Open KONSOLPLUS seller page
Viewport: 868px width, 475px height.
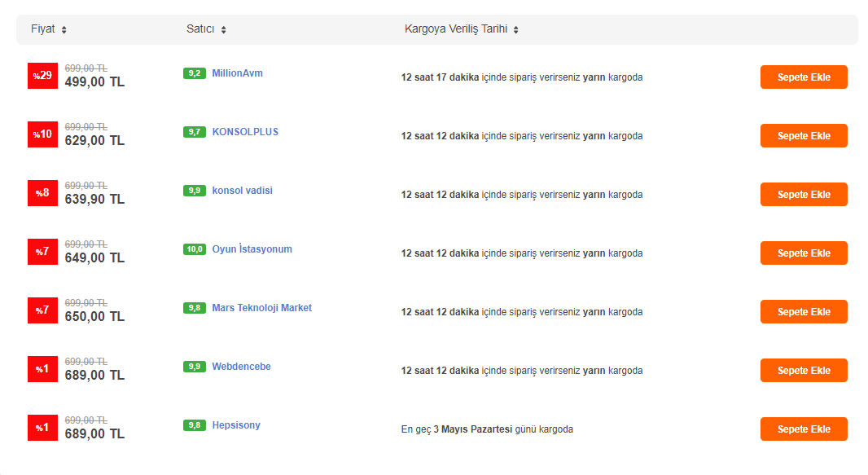(x=245, y=132)
